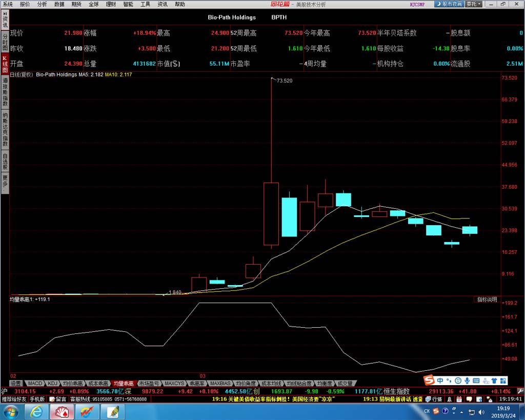
Task: Switch to the KDJ indicator tab
Action: 52,383
